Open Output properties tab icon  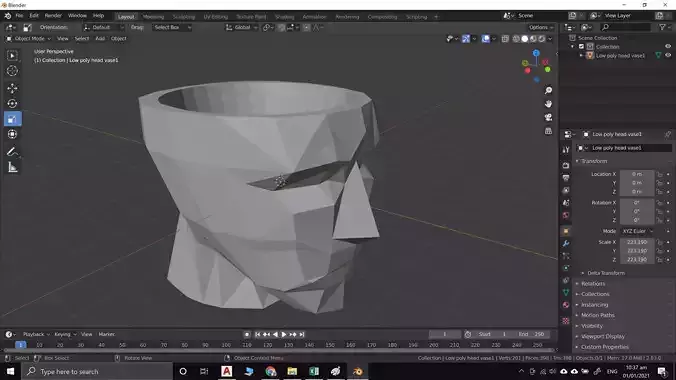coord(566,178)
